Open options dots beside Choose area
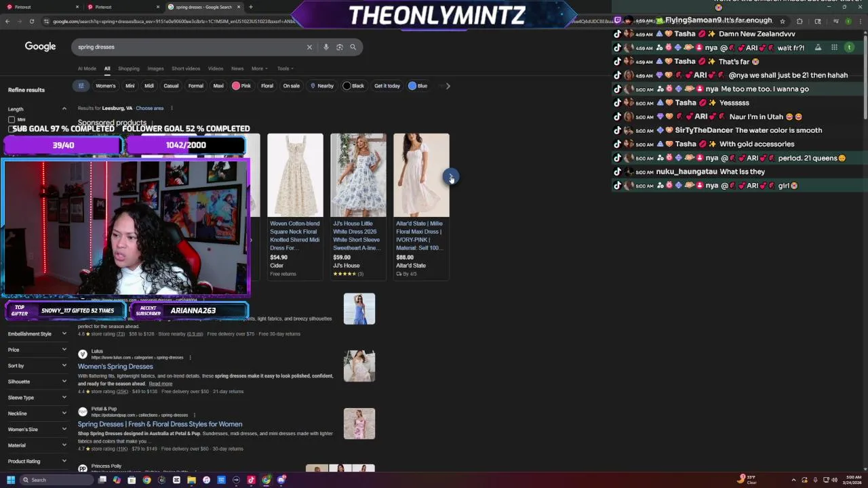 click(172, 108)
